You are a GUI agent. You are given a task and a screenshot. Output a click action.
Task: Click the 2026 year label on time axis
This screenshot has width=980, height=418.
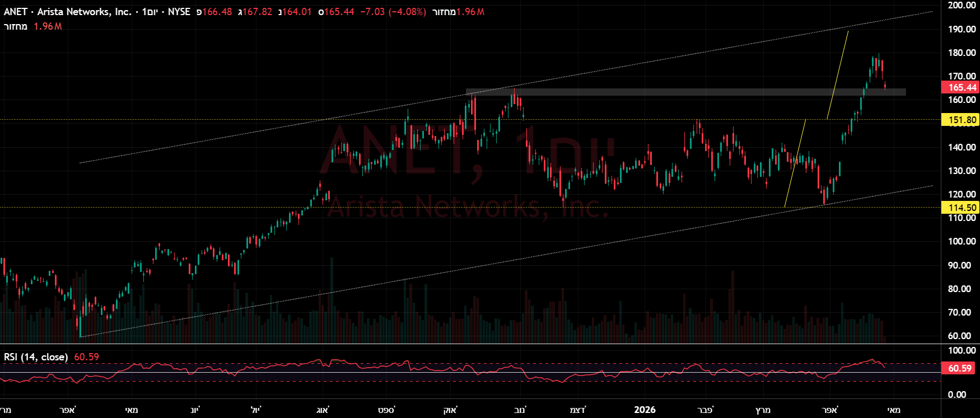point(645,410)
